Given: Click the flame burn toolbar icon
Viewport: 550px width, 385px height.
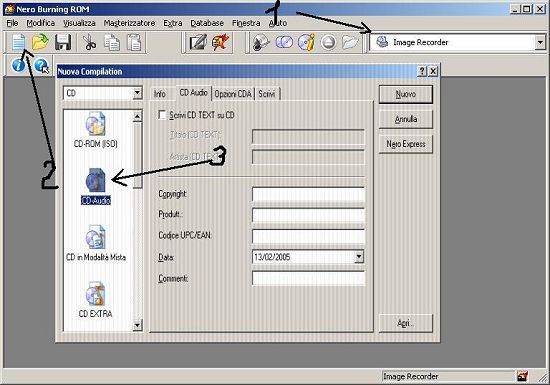Looking at the screenshot, I should (x=220, y=42).
